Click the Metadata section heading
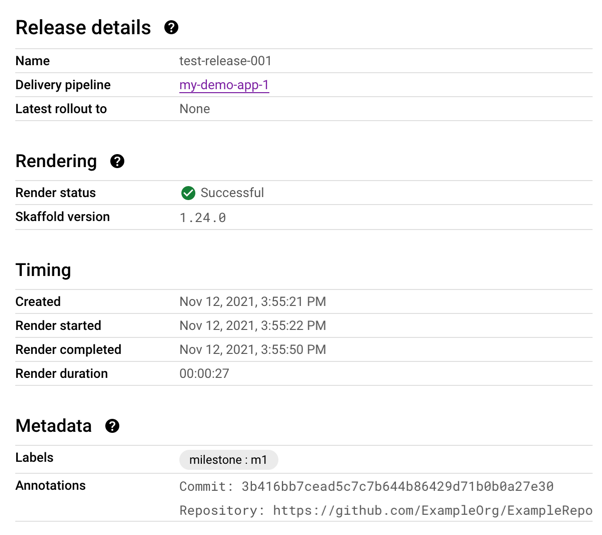Viewport: 602px width, 535px height. point(53,426)
